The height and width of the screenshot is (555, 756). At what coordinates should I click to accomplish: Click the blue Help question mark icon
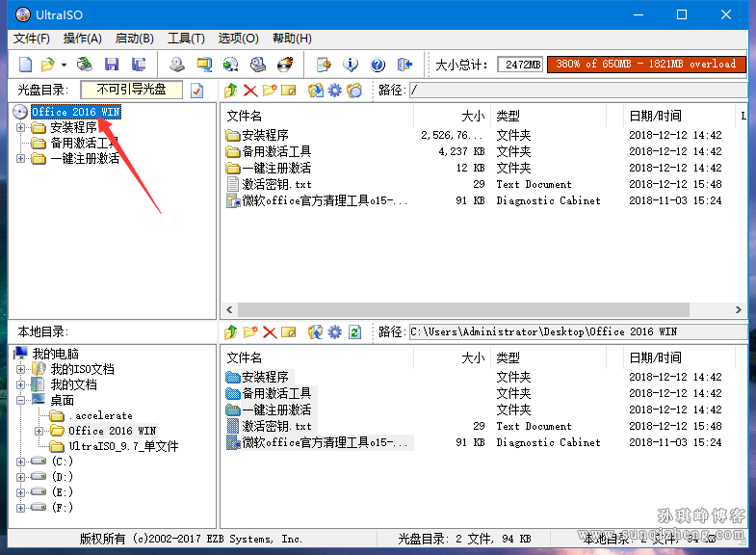pyautogui.click(x=378, y=65)
